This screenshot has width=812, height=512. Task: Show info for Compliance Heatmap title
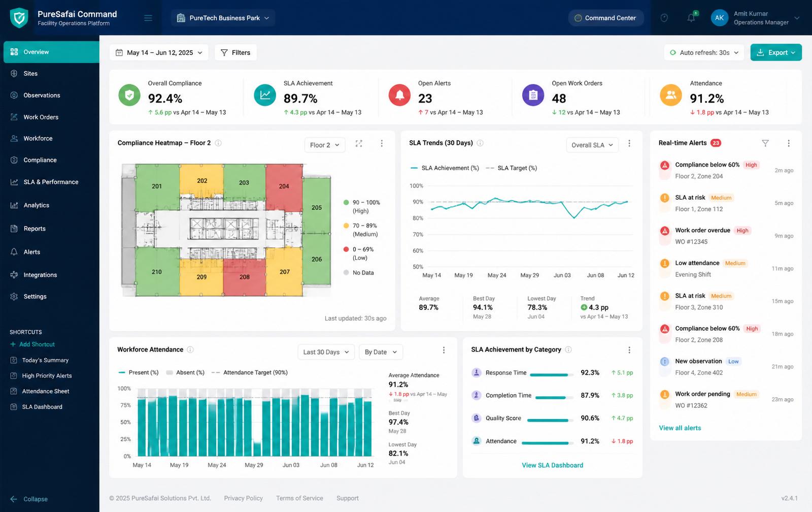218,143
